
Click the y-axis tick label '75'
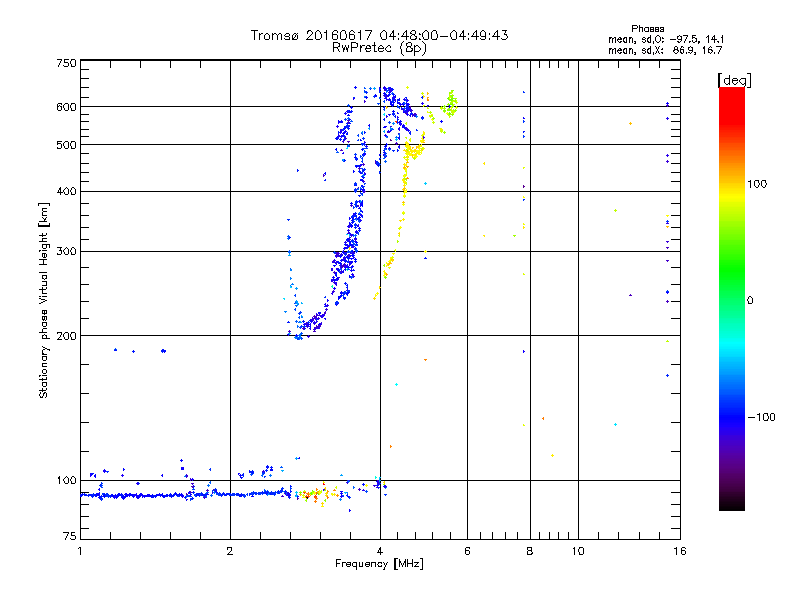point(70,536)
